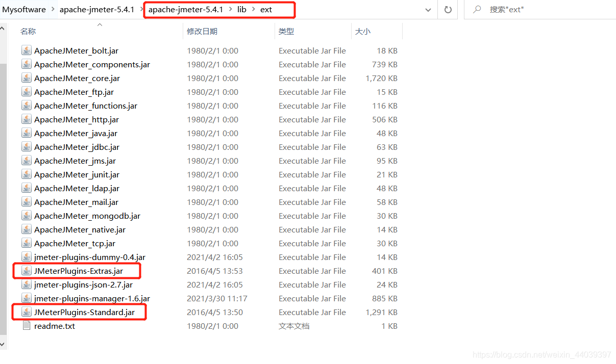This screenshot has height=364, width=616.
Task: Select file name JMeterPlugins-Standard.jar
Action: pos(85,312)
